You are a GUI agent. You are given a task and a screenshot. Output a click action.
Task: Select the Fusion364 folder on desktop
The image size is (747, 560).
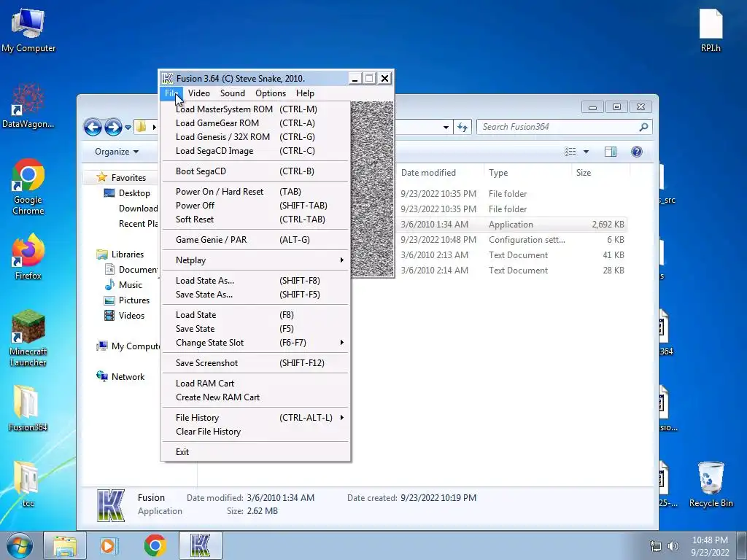click(28, 408)
